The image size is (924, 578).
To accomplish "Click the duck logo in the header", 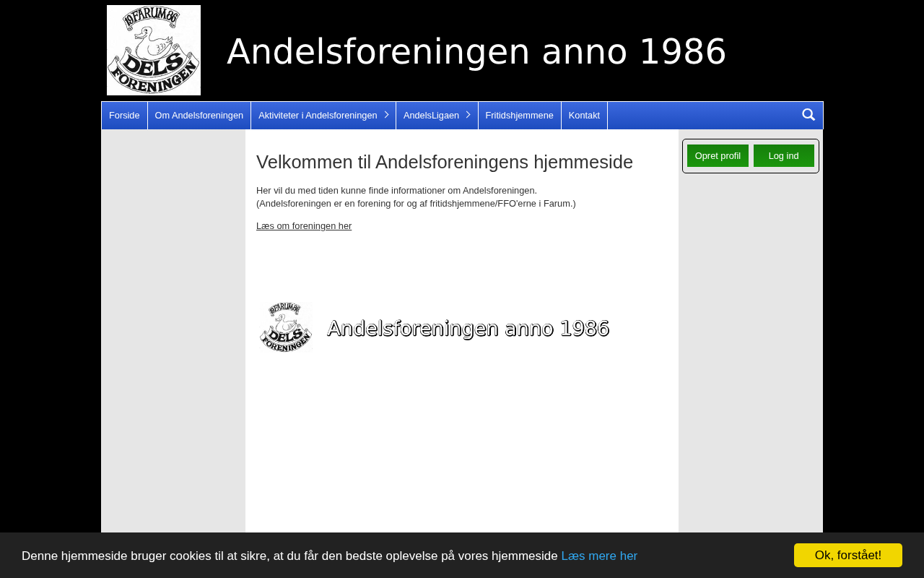I will point(154,51).
